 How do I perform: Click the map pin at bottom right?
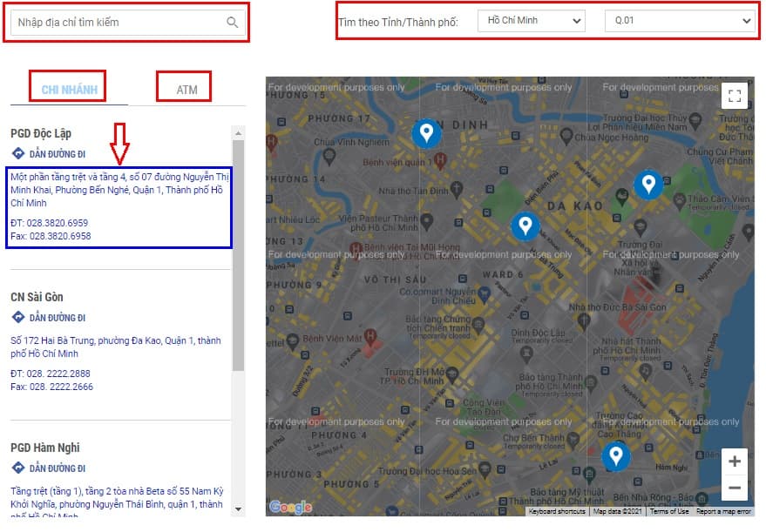pyautogui.click(x=616, y=455)
